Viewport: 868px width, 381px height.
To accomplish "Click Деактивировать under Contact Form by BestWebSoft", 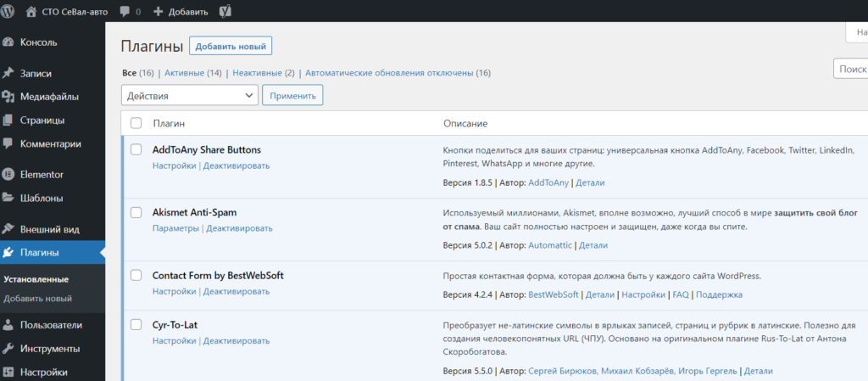I will (x=236, y=291).
